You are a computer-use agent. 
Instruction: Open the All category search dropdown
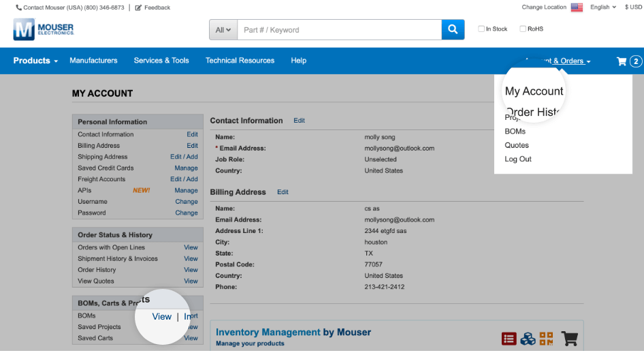(x=223, y=30)
